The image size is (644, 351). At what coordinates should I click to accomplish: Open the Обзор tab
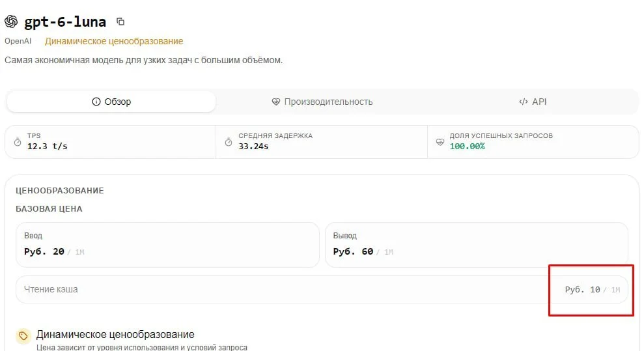111,102
